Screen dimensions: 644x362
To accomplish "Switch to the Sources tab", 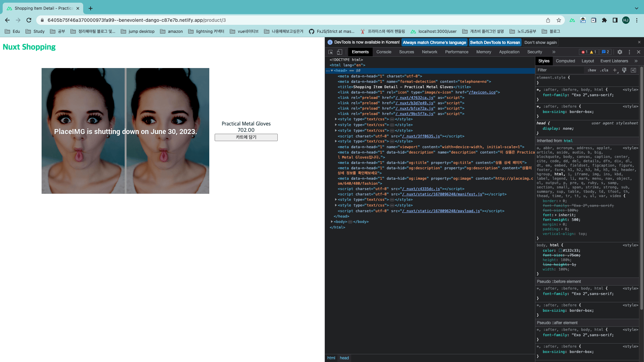I will click(407, 52).
